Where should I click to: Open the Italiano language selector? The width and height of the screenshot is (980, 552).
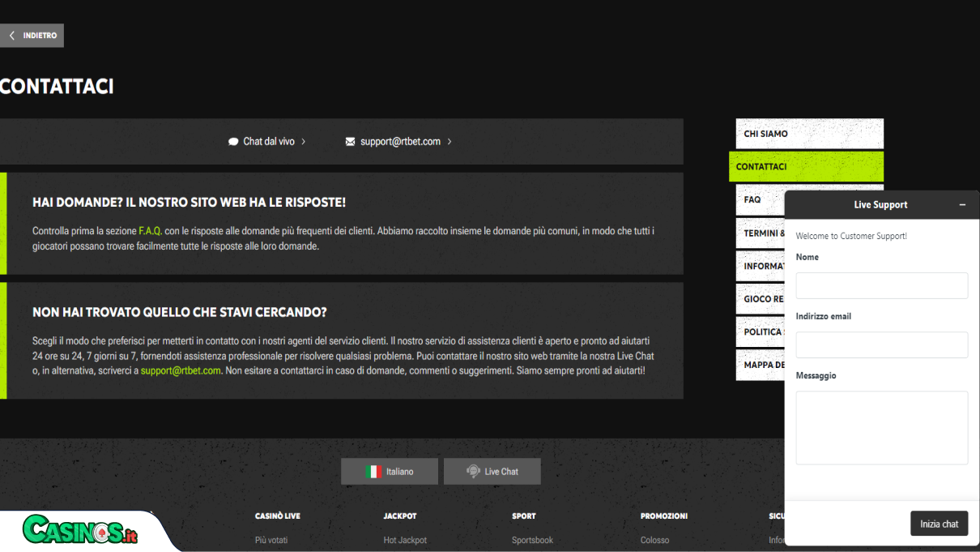pyautogui.click(x=390, y=471)
